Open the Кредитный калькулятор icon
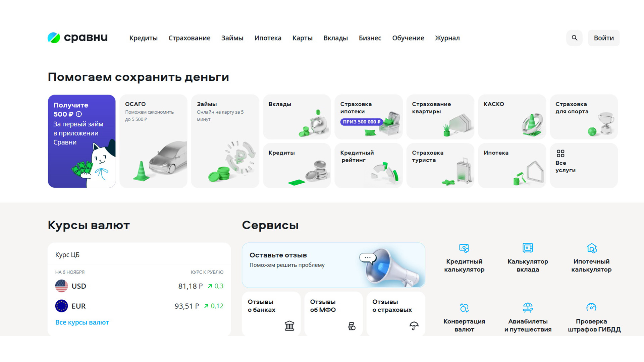This screenshot has width=644, height=362. coord(464,248)
